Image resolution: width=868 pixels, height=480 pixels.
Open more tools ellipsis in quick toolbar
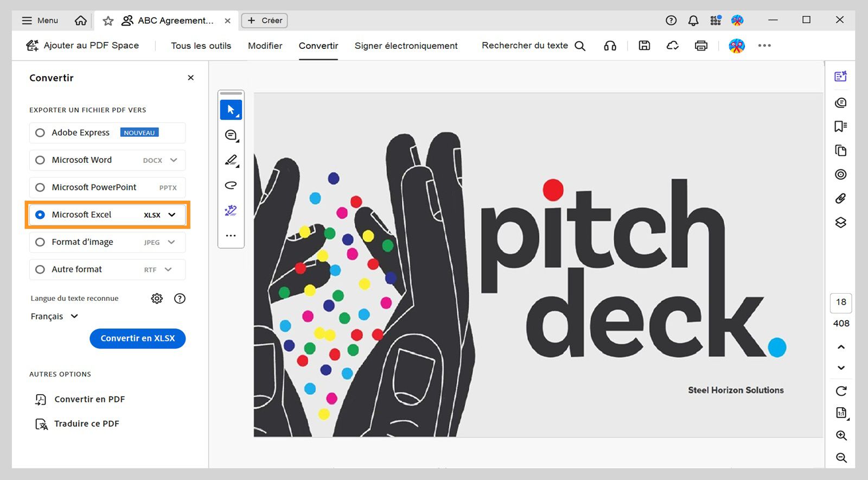coord(231,236)
